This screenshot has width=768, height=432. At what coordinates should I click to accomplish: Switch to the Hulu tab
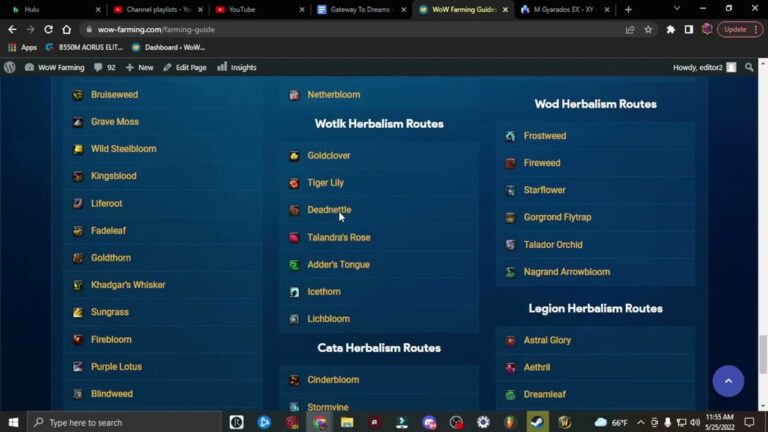click(55, 9)
